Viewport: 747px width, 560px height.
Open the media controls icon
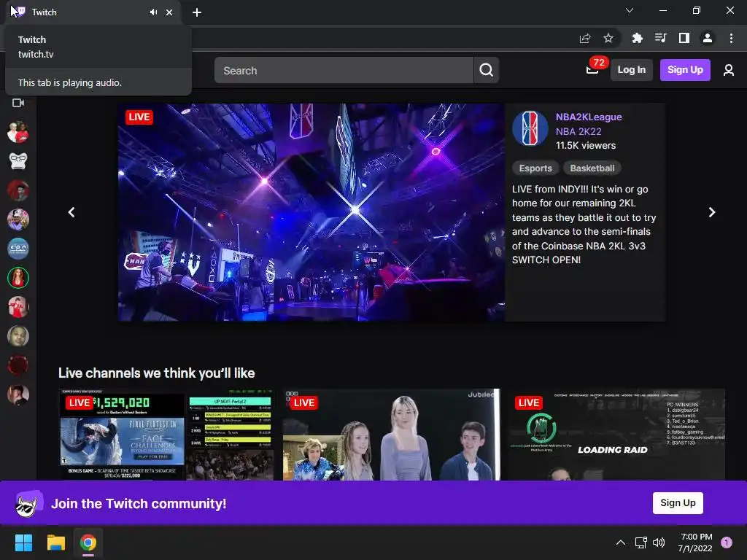click(x=660, y=38)
